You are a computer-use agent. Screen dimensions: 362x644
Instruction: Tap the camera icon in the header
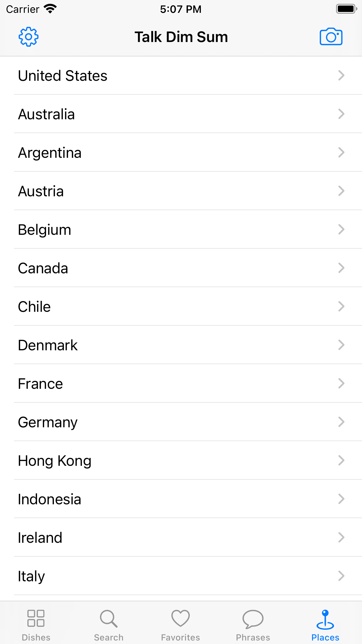pos(331,37)
